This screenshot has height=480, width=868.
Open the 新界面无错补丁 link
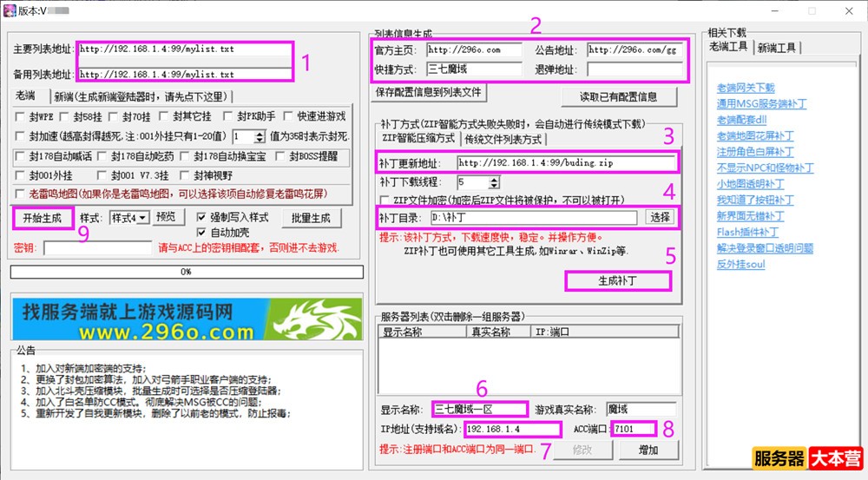(750, 216)
